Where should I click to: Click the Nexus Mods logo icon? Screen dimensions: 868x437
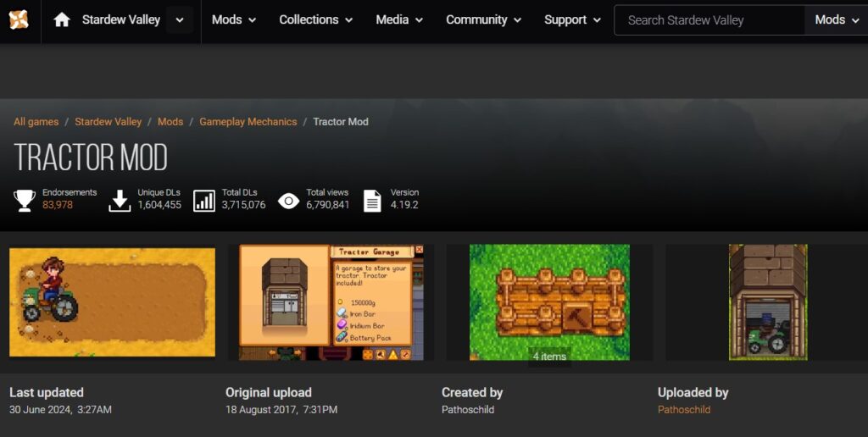tap(19, 20)
